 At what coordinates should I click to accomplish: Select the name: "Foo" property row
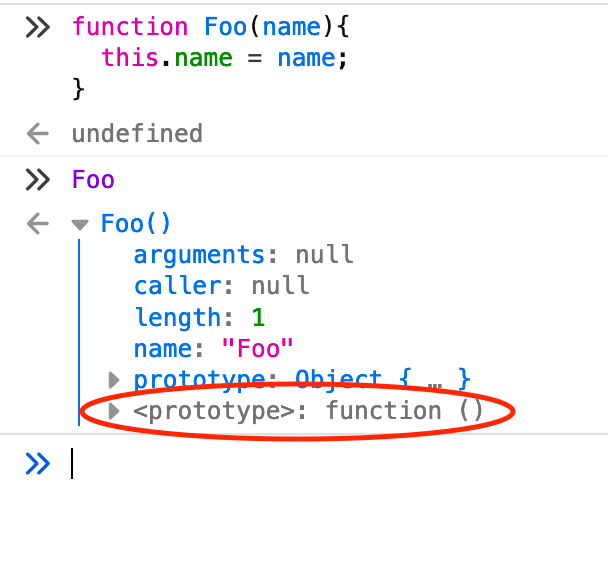(213, 348)
